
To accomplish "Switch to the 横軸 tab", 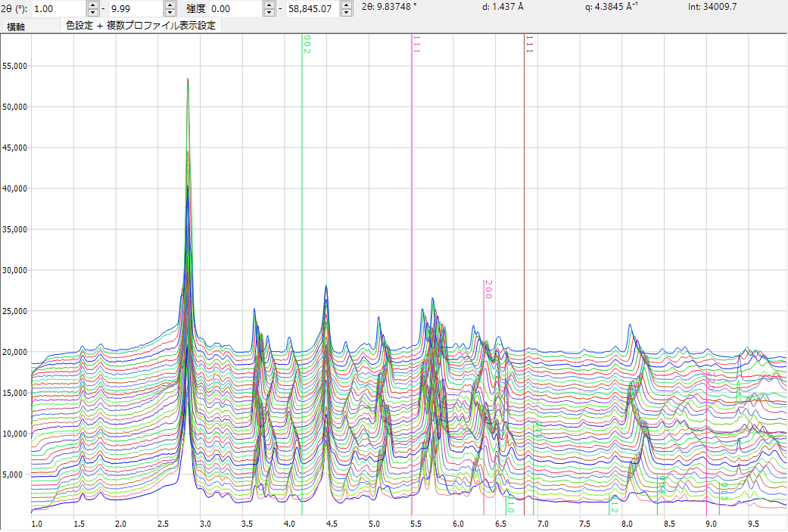I will pyautogui.click(x=15, y=26).
